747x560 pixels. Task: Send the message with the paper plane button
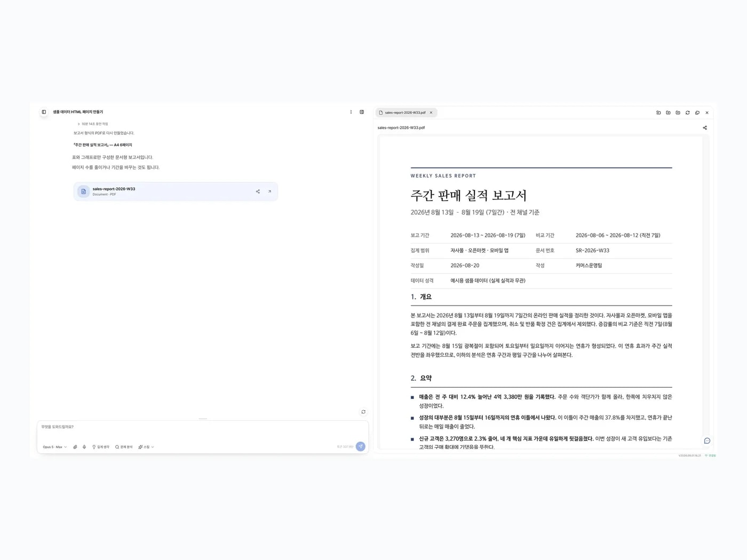point(361,446)
